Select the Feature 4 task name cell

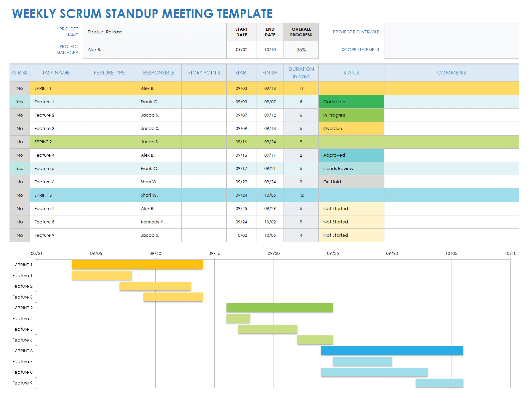click(56, 155)
